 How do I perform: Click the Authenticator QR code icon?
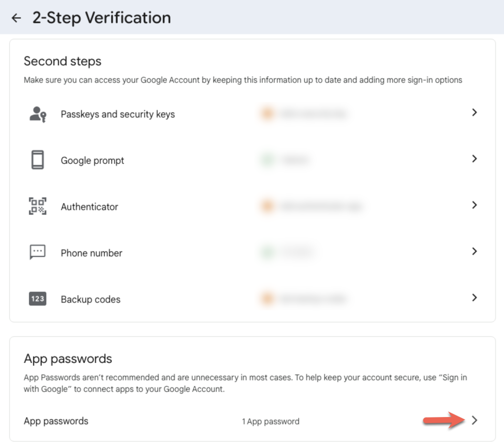pyautogui.click(x=37, y=206)
